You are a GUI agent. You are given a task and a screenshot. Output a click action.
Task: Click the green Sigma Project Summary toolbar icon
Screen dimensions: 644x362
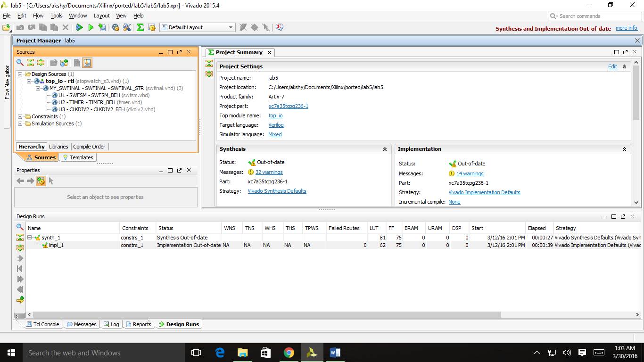coord(140,27)
